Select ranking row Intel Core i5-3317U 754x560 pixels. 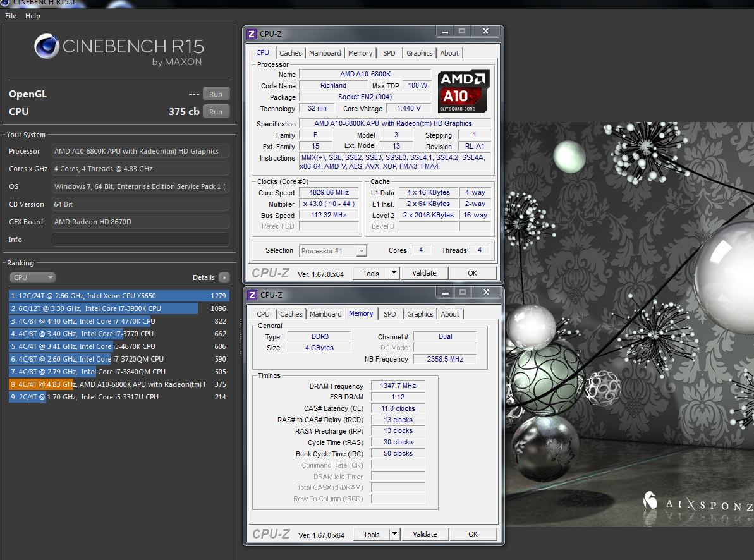[x=119, y=397]
